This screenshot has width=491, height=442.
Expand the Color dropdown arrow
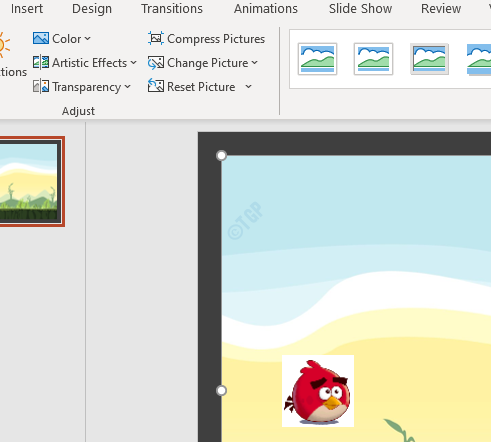coord(88,39)
